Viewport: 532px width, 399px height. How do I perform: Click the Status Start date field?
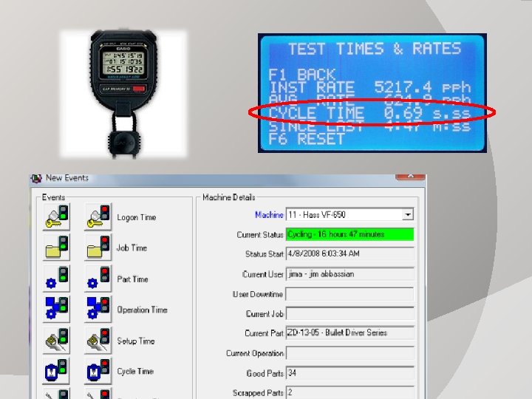[349, 253]
